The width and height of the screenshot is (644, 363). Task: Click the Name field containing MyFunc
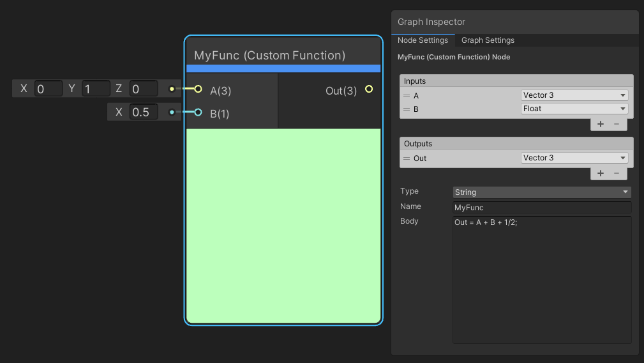(x=541, y=208)
